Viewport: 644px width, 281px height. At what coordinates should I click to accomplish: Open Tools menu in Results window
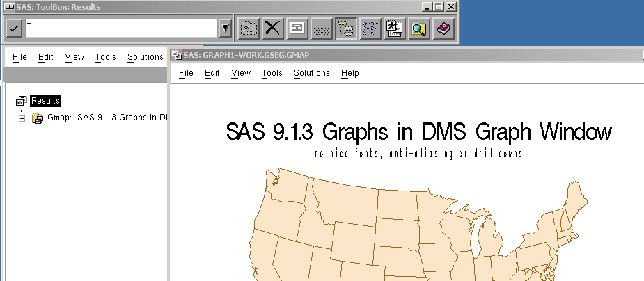106,57
